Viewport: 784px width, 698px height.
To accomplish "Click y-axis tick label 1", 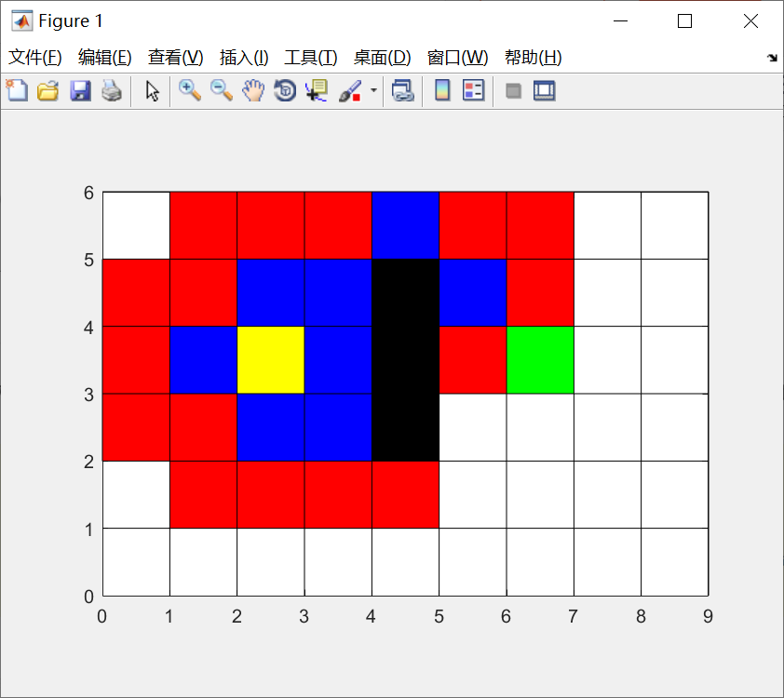I will (x=88, y=530).
